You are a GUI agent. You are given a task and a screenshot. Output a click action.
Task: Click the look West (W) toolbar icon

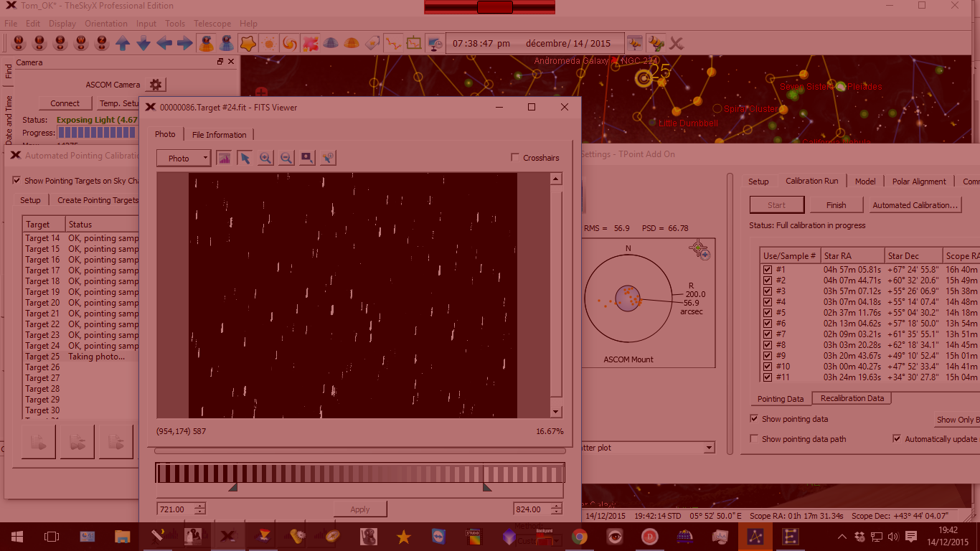coord(81,44)
